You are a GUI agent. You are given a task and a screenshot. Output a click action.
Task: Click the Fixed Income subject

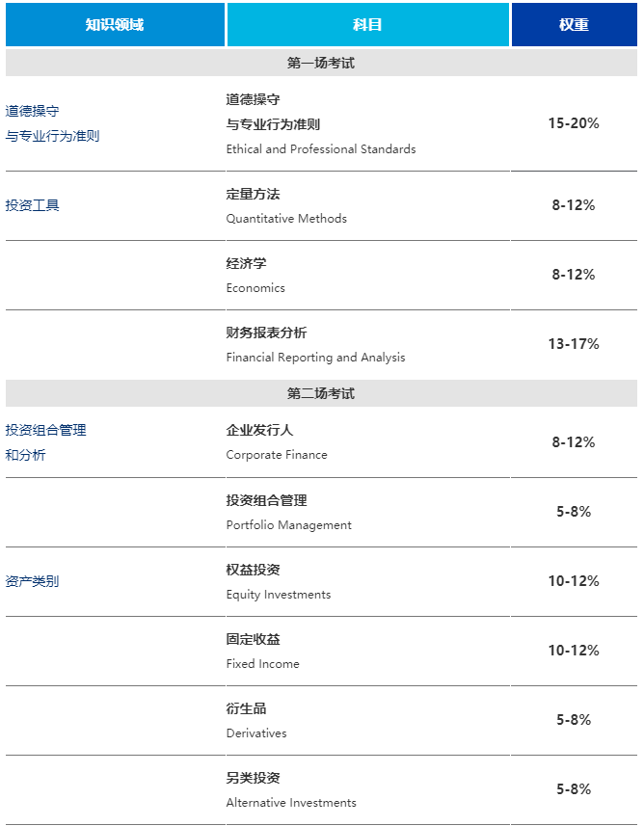[262, 664]
